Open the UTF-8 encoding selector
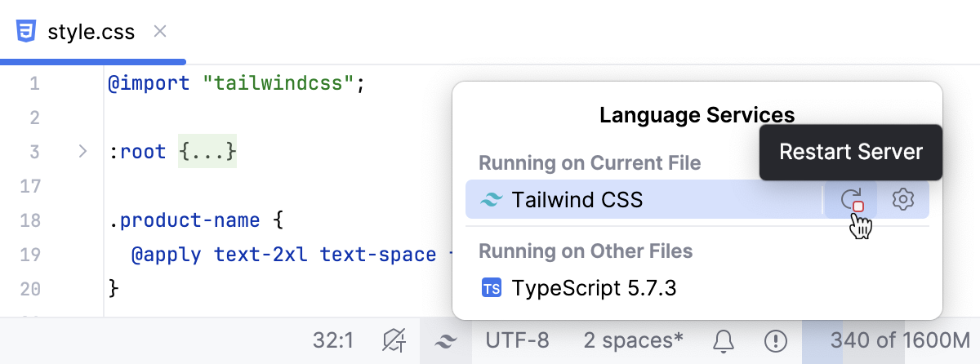The height and width of the screenshot is (364, 980). [x=517, y=340]
